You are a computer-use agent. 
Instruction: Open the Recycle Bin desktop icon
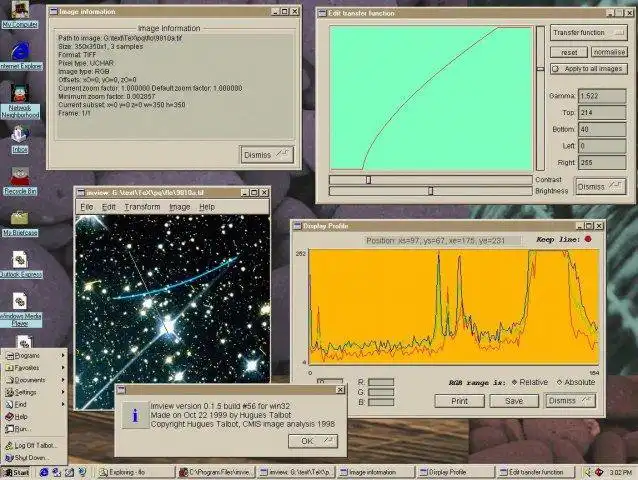click(x=20, y=181)
